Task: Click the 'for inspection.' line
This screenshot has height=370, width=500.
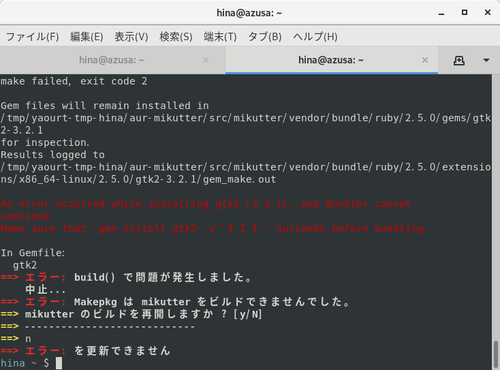Action: pyautogui.click(x=45, y=142)
